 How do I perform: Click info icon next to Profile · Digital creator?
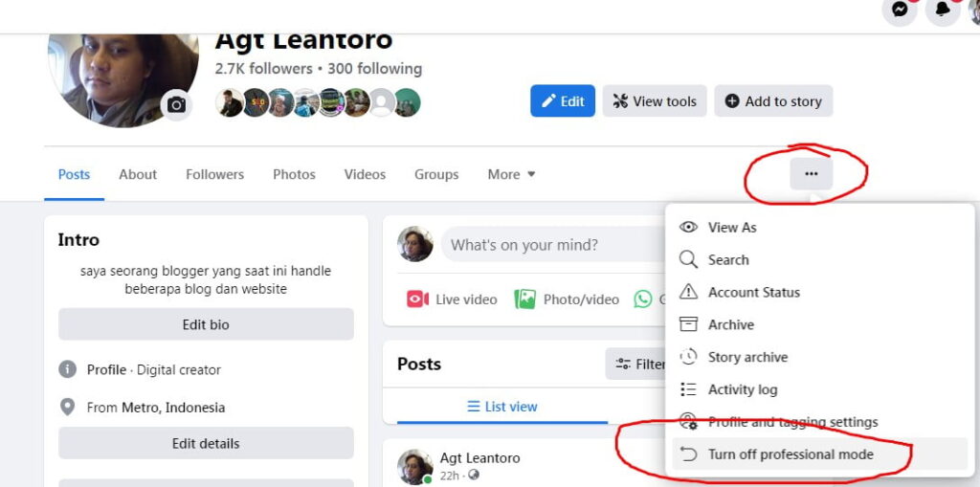[x=68, y=369]
